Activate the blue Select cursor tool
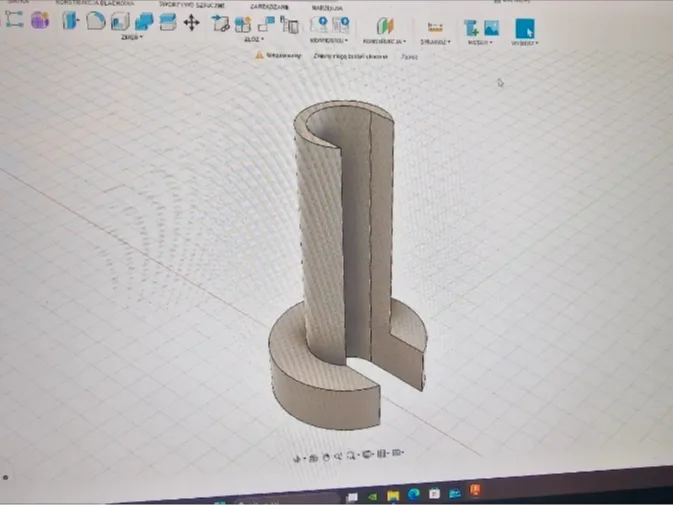The height and width of the screenshot is (505, 673). 524,29
